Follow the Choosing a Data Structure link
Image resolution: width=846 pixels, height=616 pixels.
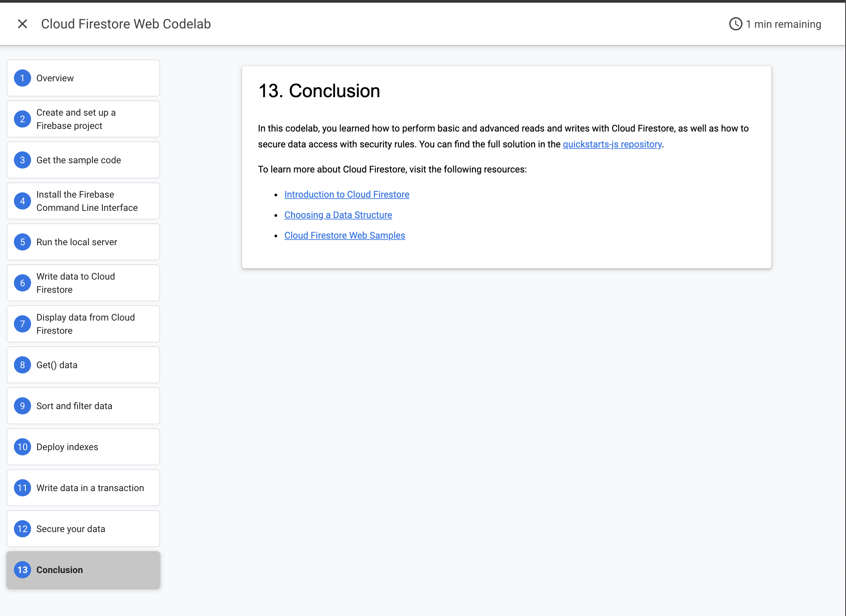tap(338, 215)
